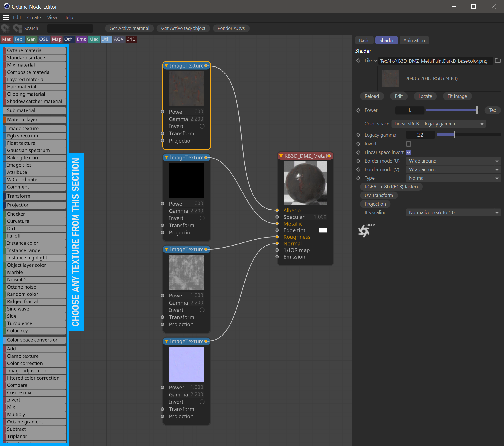Expand the Border mode (U) dropdown
Screen dimensions: 504x446
point(453,161)
